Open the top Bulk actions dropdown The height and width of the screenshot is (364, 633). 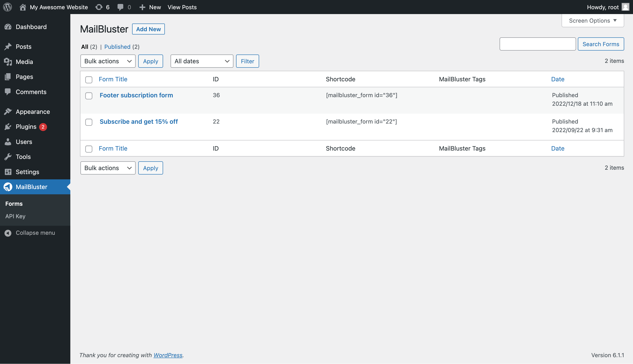tap(108, 61)
